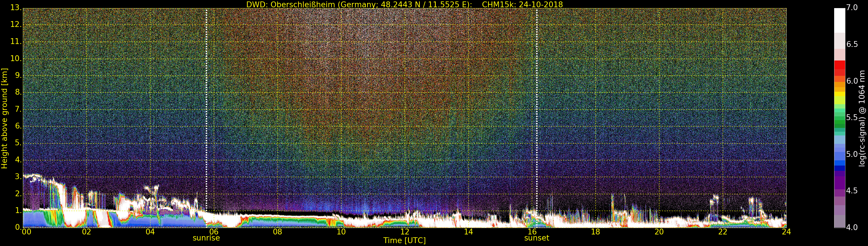Select the 00 tick on the time axis
This screenshot has width=868, height=246.
click(26, 232)
